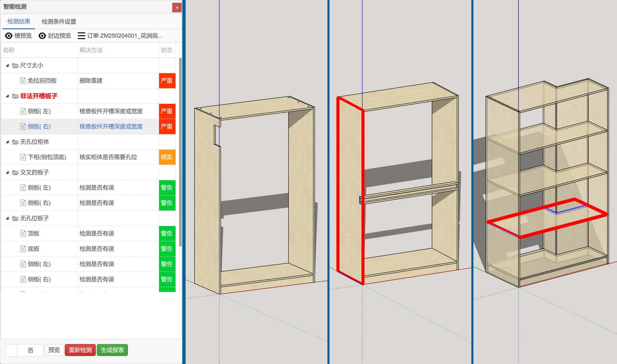617x364 pixels.
Task: Click the document icon beside 免拉前挡板
Action: [x=23, y=81]
